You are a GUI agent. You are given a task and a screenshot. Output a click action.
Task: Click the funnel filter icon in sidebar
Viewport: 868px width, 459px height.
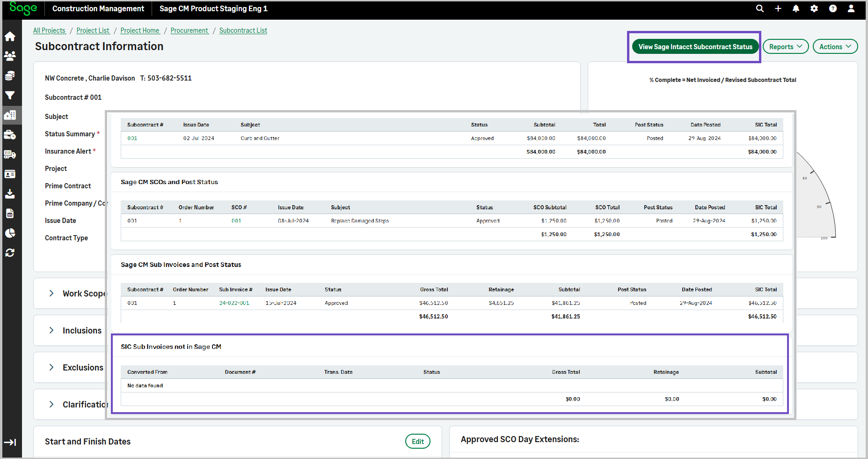pos(10,95)
